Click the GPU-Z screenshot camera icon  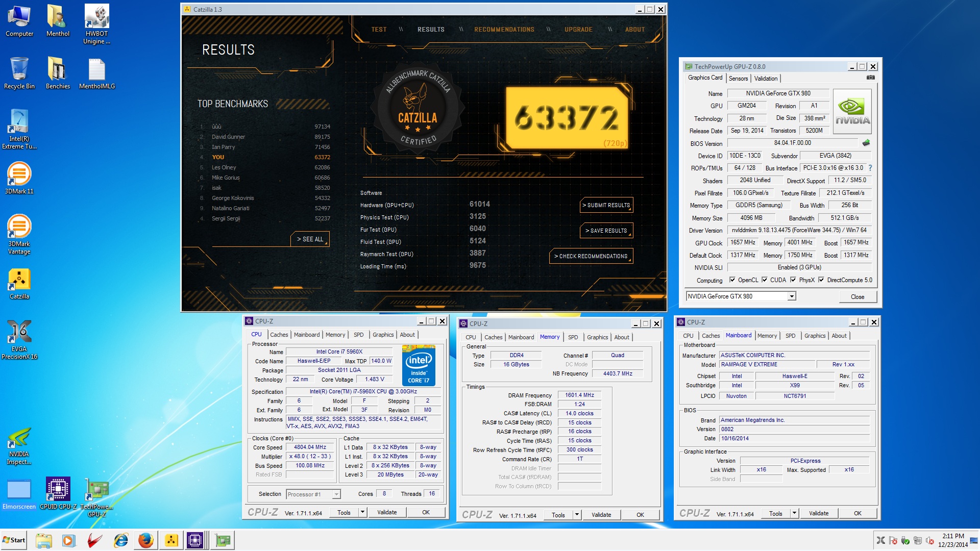pyautogui.click(x=871, y=78)
